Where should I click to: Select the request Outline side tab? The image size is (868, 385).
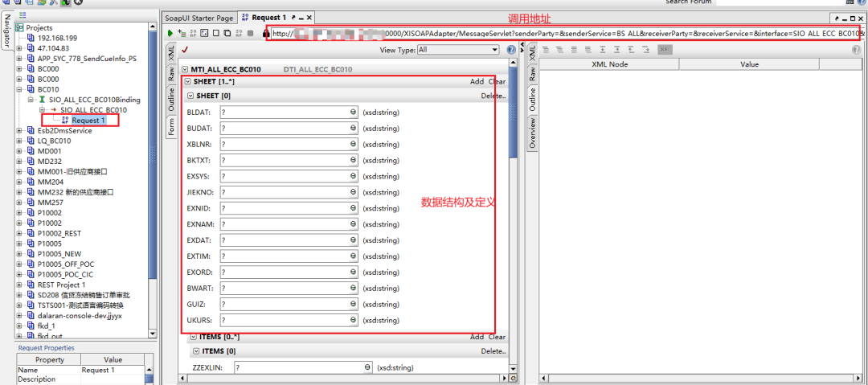pyautogui.click(x=172, y=99)
